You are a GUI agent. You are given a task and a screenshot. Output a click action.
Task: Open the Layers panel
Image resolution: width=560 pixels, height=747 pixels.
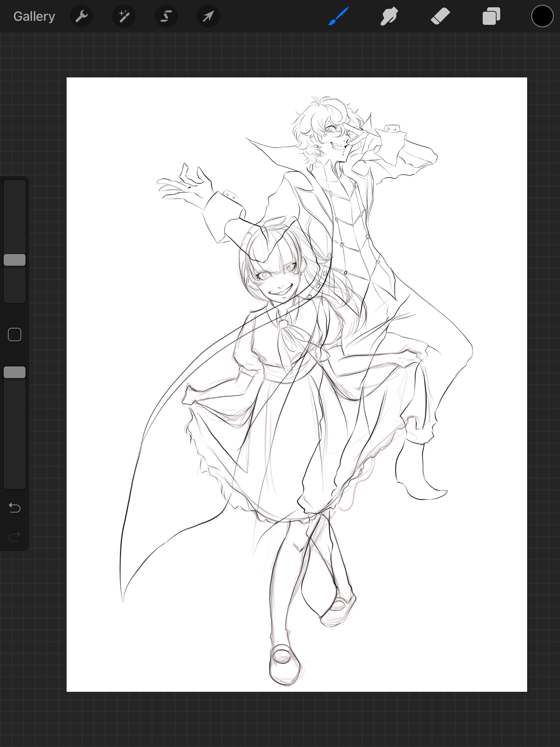point(491,16)
